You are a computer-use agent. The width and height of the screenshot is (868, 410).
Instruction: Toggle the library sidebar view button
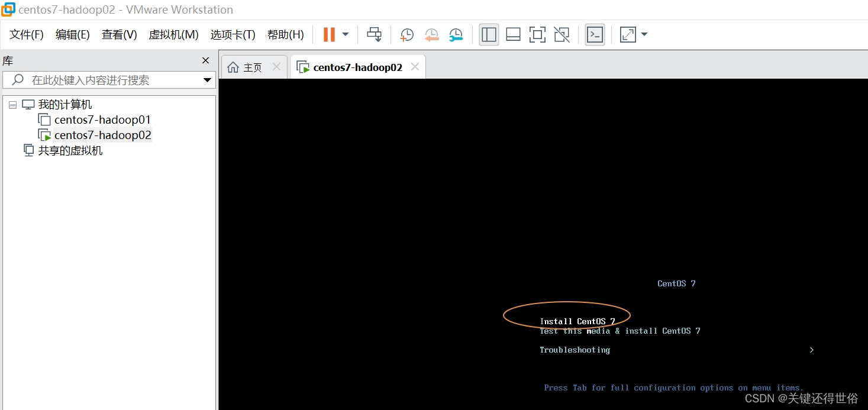489,35
